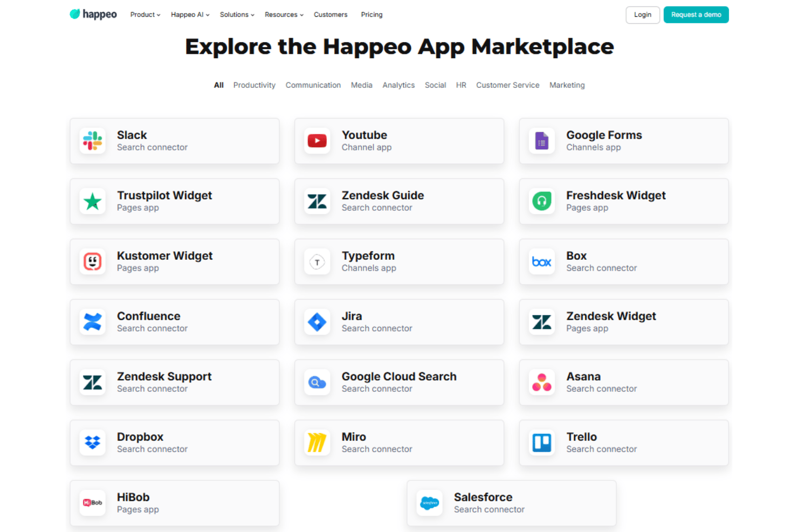The width and height of the screenshot is (798, 532).
Task: Click the Zendesk Support logo icon
Action: pyautogui.click(x=93, y=382)
